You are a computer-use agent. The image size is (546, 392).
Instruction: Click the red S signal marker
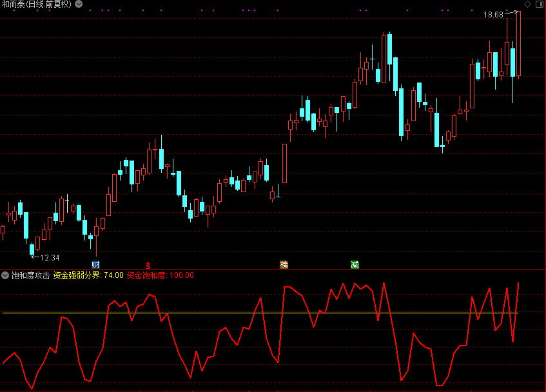point(148,265)
